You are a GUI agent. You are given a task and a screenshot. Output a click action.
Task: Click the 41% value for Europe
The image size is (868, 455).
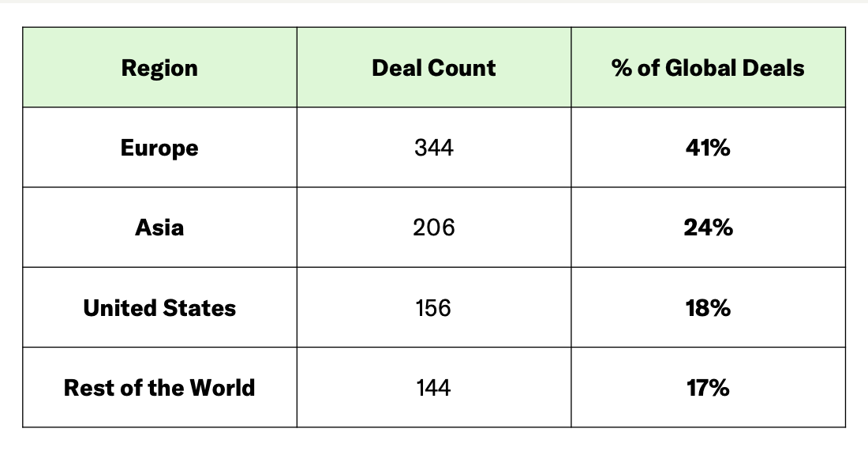(708, 148)
